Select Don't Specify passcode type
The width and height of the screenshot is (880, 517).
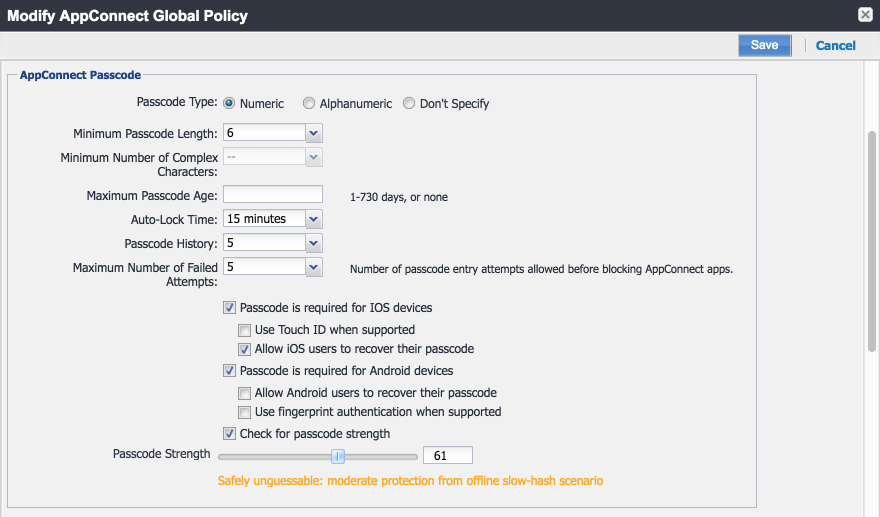(x=409, y=103)
